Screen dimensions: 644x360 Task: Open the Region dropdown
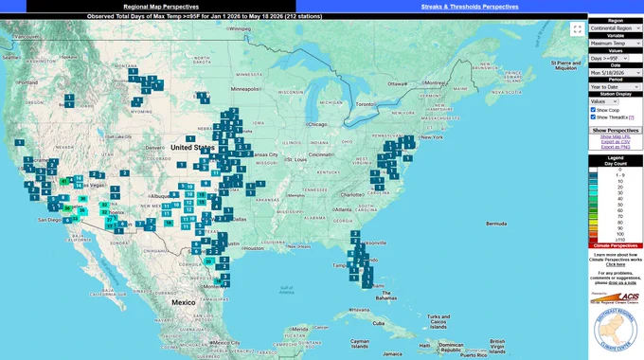pyautogui.click(x=616, y=28)
